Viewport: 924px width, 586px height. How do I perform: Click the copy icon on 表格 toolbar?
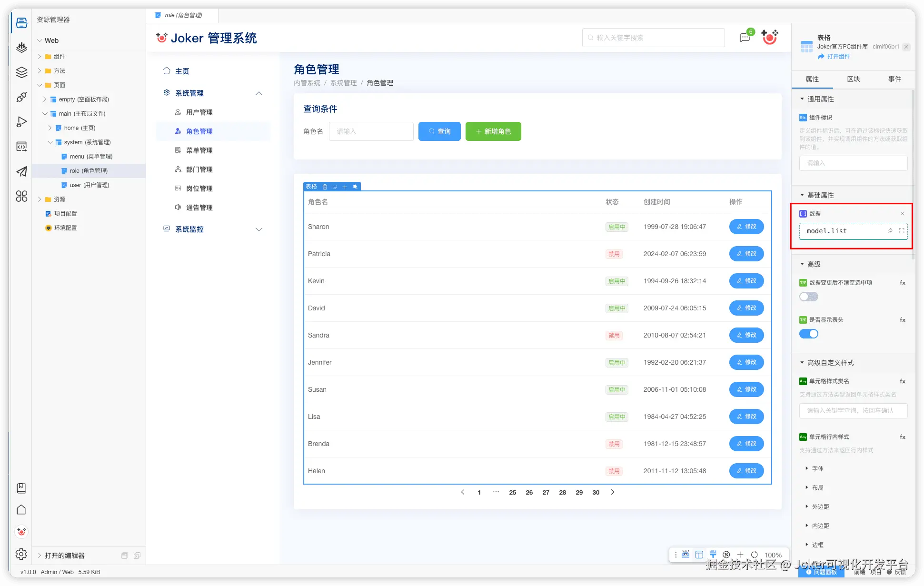pyautogui.click(x=335, y=187)
